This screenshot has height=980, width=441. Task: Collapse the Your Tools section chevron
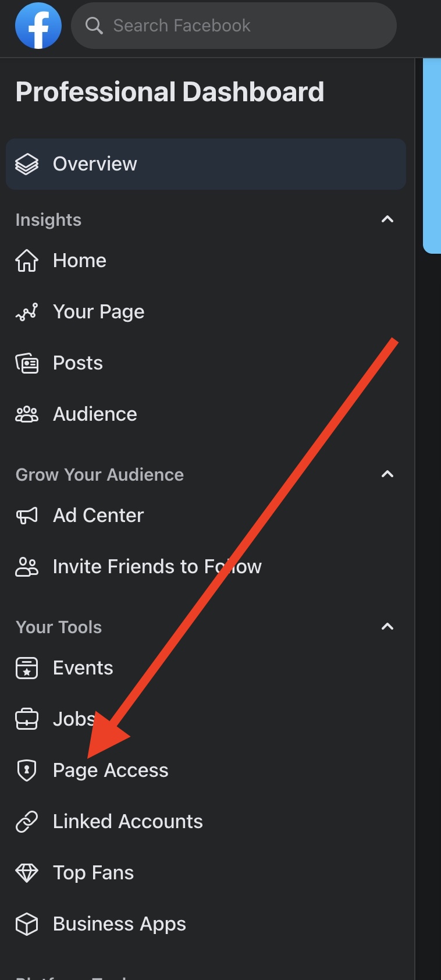(387, 627)
